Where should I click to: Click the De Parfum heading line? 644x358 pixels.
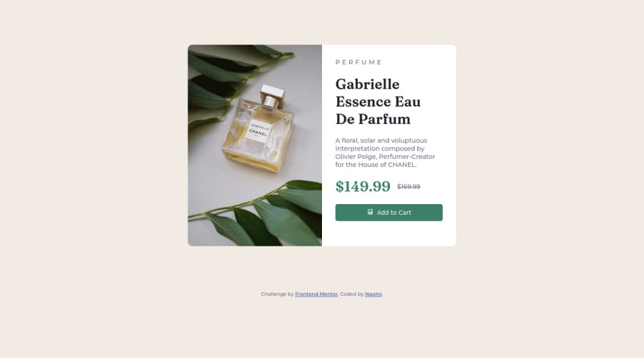click(x=373, y=119)
